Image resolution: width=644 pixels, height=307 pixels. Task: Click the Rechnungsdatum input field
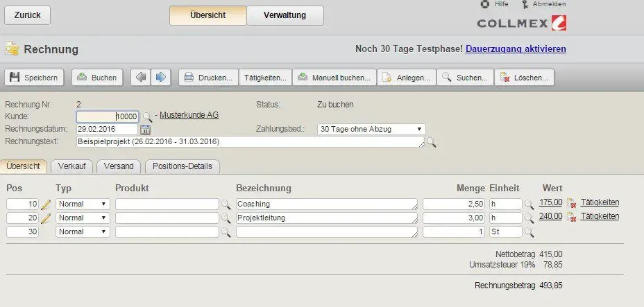point(107,129)
